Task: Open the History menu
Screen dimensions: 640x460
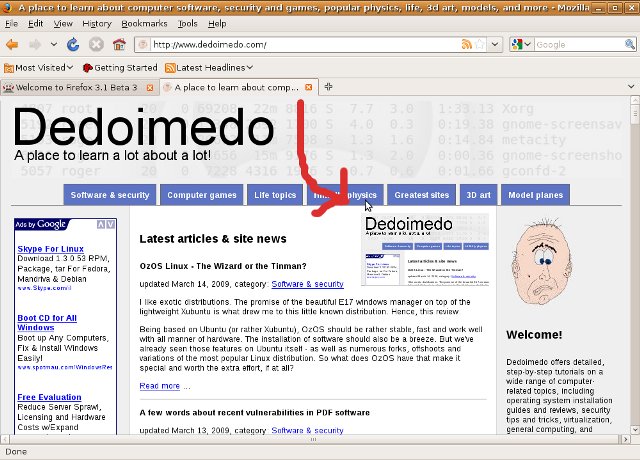Action: click(x=97, y=24)
